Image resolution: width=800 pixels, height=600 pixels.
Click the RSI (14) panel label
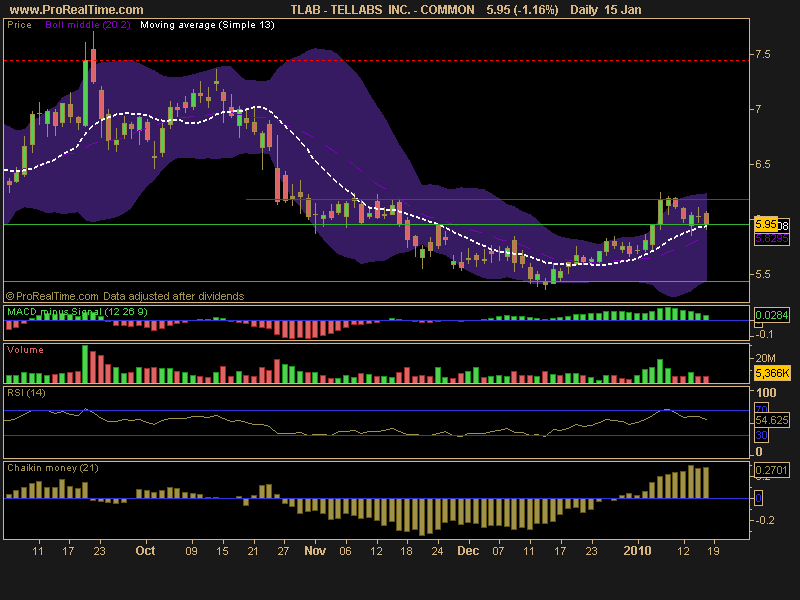[x=26, y=393]
